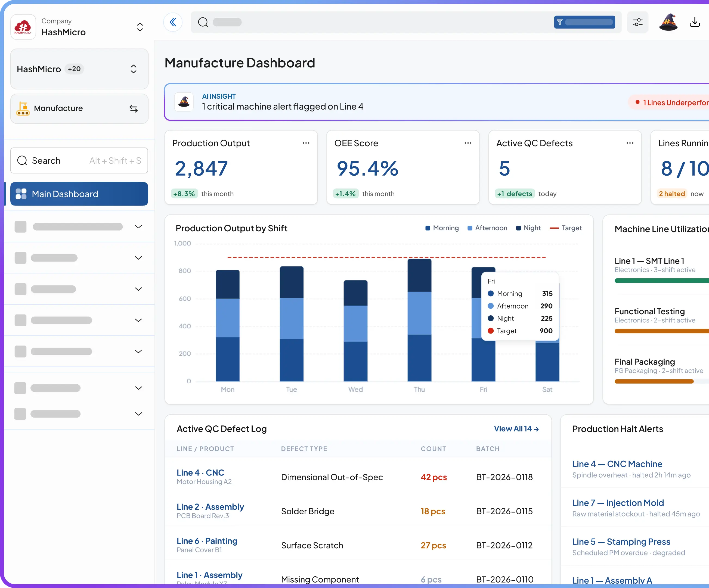Image resolution: width=709 pixels, height=588 pixels.
Task: Open Production Output card options menu
Action: 306,143
